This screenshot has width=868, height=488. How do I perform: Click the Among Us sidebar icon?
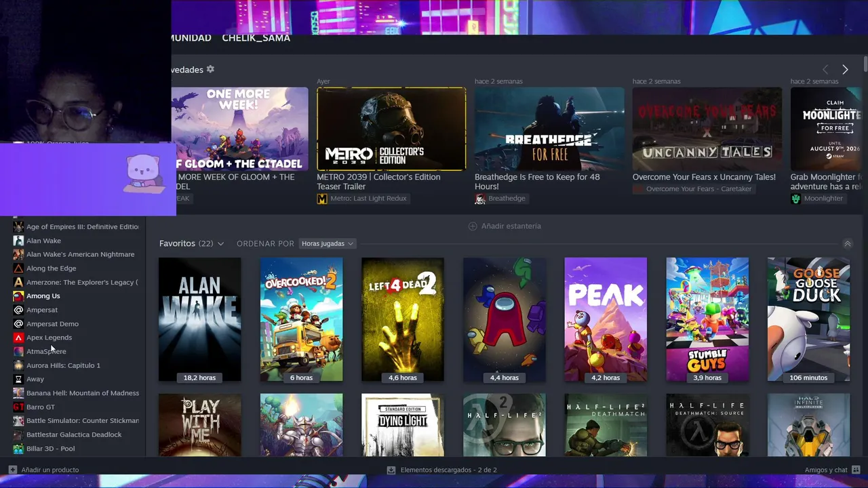click(18, 296)
